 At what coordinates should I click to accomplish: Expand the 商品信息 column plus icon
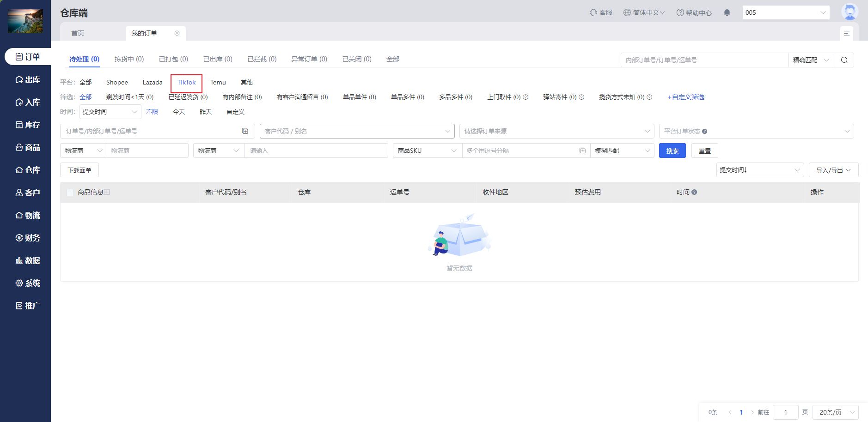107,192
